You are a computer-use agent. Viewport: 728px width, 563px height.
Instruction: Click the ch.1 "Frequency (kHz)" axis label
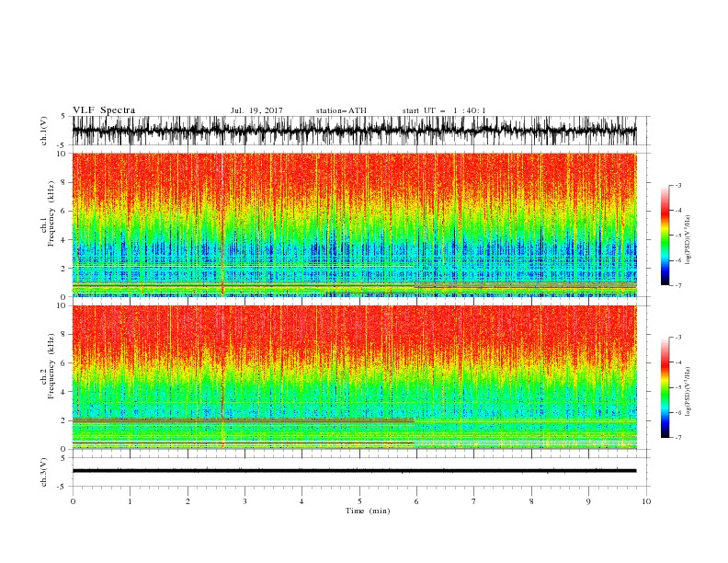(x=51, y=212)
